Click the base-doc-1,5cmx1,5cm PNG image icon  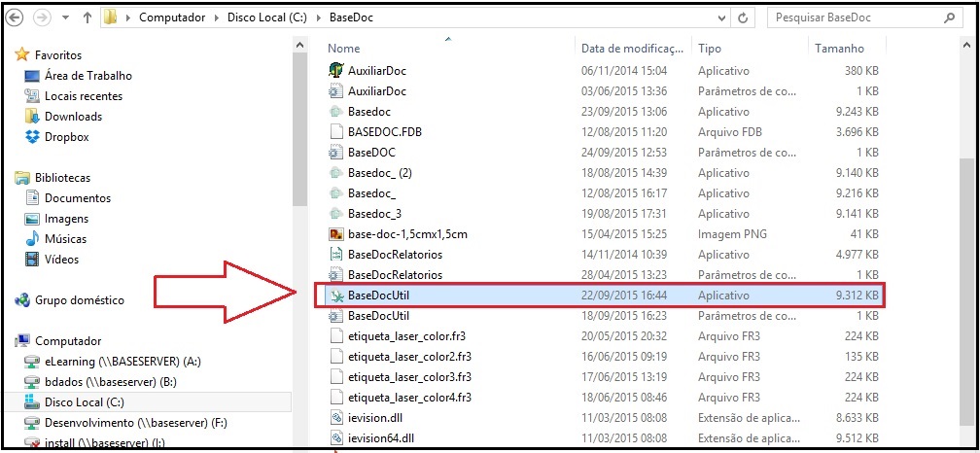[x=336, y=234]
